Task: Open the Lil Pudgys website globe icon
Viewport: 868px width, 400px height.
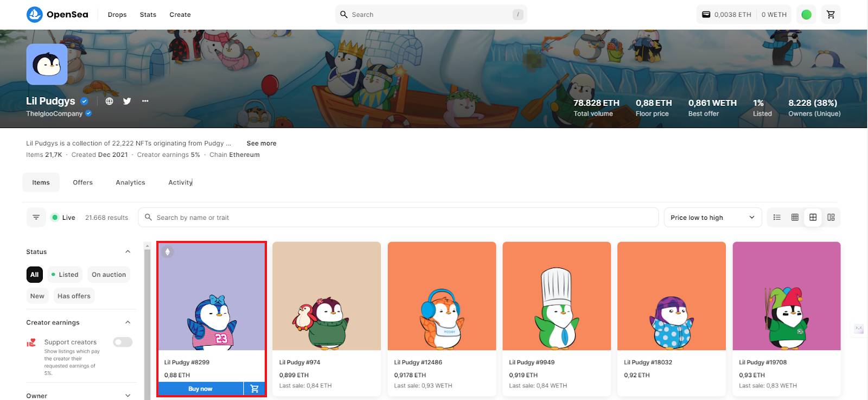Action: click(x=110, y=101)
